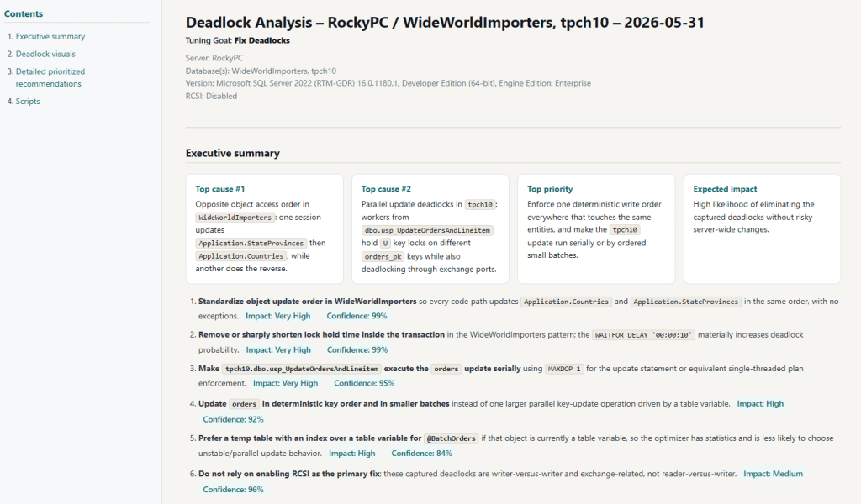
Task: Click 'Confidence: 92%' text
Action: (234, 419)
